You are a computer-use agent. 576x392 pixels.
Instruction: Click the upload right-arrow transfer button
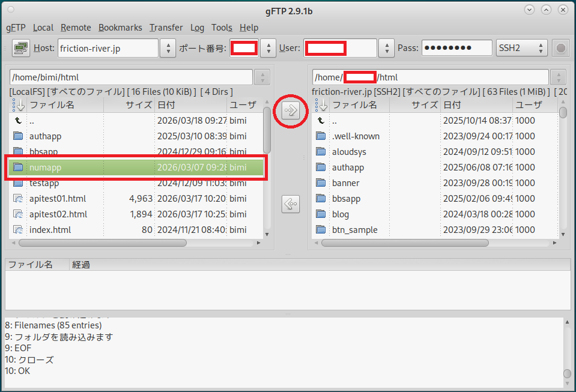[291, 110]
